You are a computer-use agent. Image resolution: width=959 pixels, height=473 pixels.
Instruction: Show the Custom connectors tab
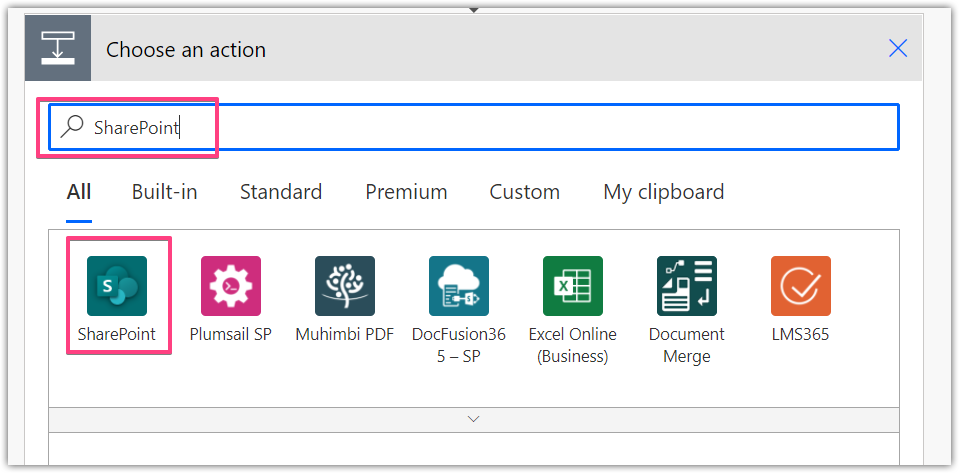[524, 192]
